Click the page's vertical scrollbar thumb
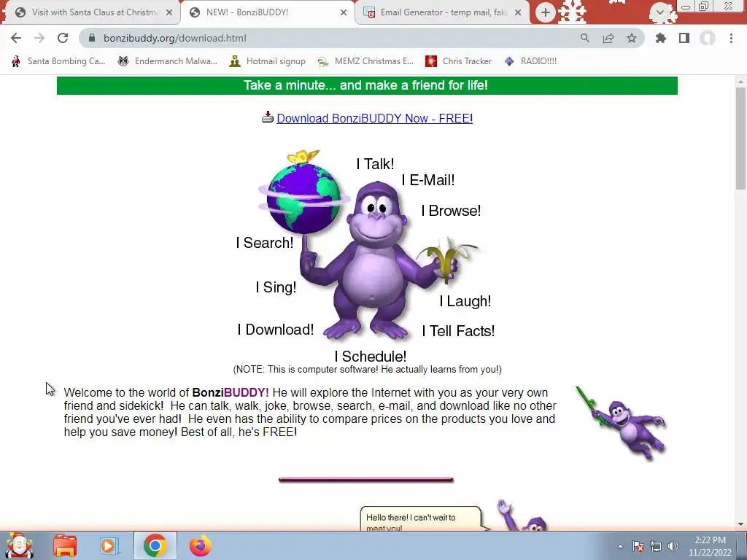This screenshot has width=747, height=560. point(740,138)
